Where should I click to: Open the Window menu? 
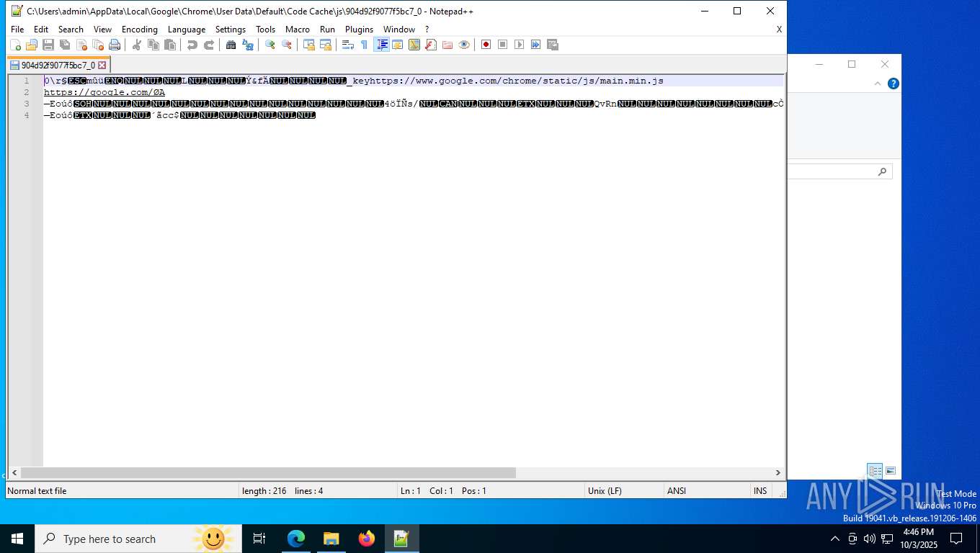[x=399, y=30]
